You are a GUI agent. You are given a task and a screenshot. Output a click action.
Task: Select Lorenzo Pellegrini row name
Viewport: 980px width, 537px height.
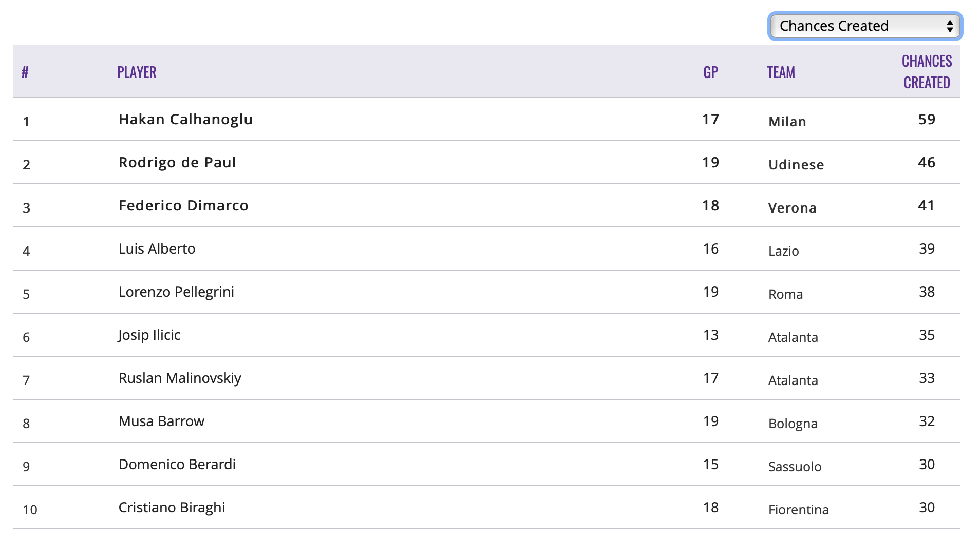click(x=176, y=292)
